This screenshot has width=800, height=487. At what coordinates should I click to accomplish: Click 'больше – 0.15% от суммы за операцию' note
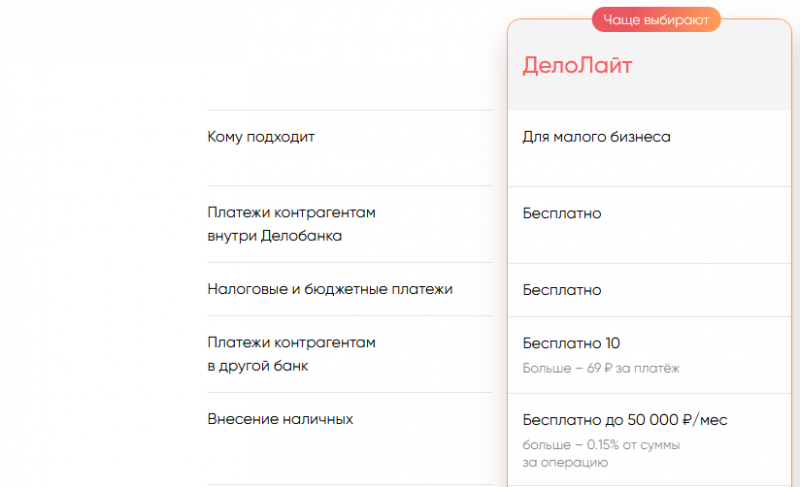pyautogui.click(x=601, y=453)
